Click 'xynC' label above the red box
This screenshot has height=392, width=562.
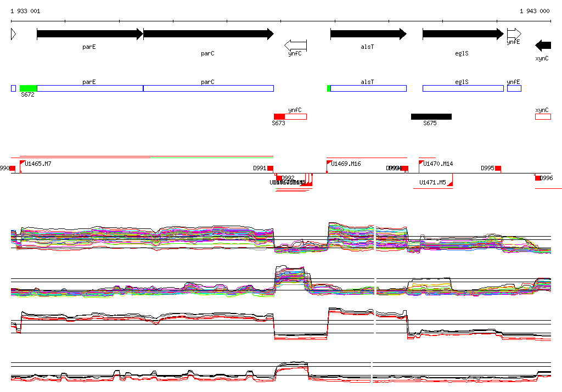(x=542, y=110)
